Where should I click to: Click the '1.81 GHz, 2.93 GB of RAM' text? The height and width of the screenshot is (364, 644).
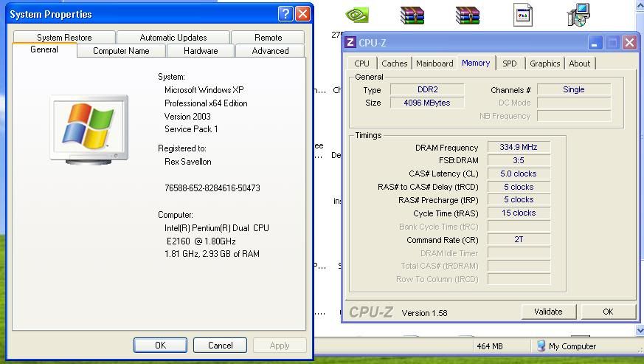point(212,254)
